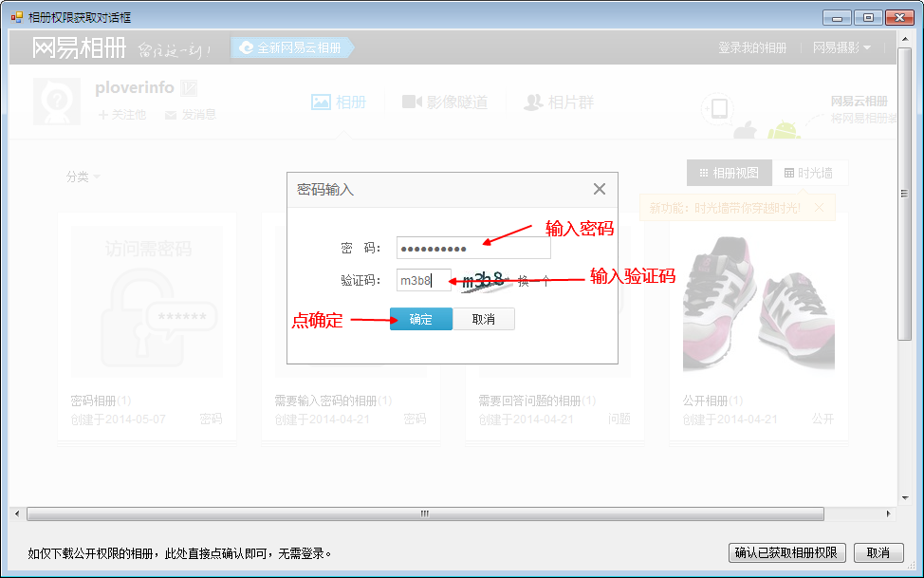This screenshot has height=578, width=924.
Task: Click the 需要回答问题的相册 album title
Action: [x=537, y=401]
